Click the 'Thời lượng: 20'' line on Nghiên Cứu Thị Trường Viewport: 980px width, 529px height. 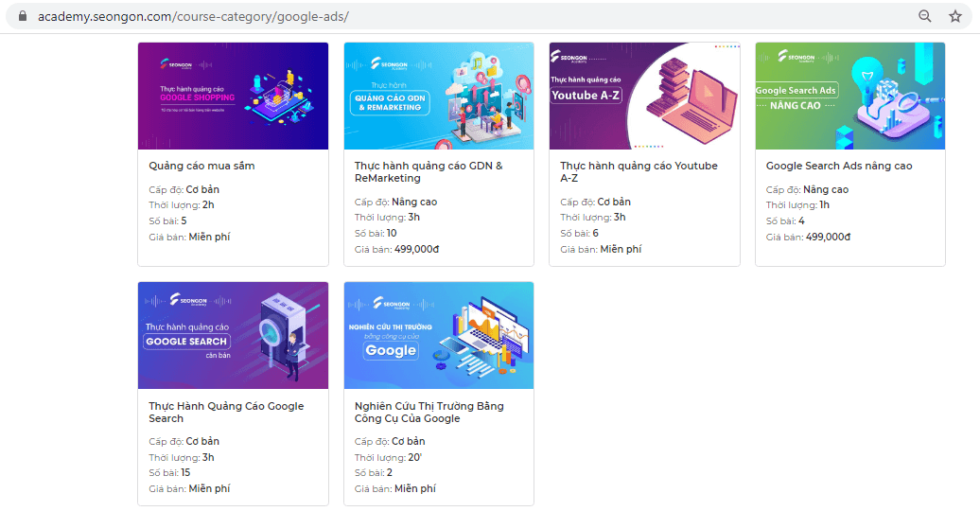[x=388, y=458]
